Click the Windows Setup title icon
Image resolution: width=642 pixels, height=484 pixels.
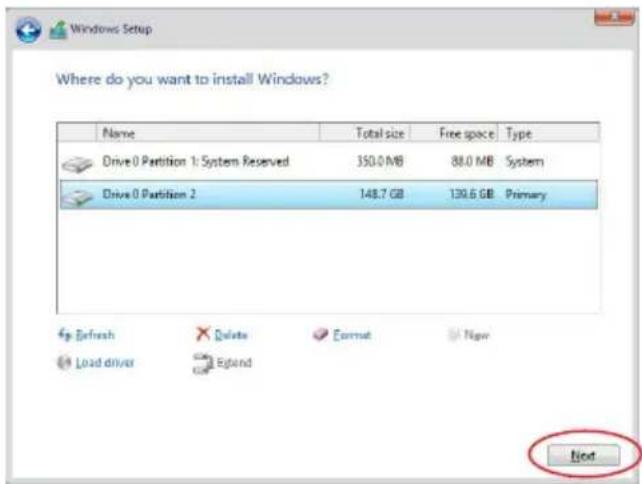tap(57, 30)
